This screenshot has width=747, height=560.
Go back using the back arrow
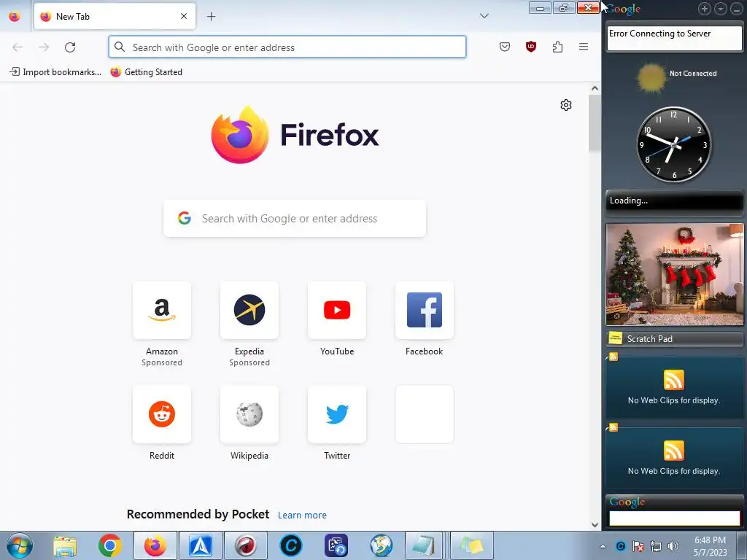point(18,47)
